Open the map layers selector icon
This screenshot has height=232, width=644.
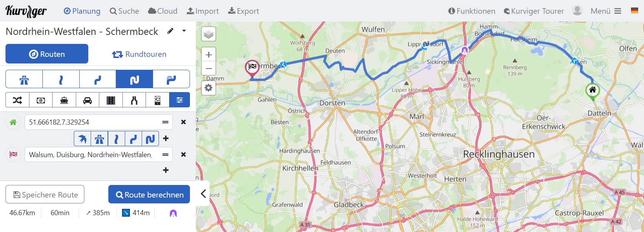pyautogui.click(x=208, y=34)
